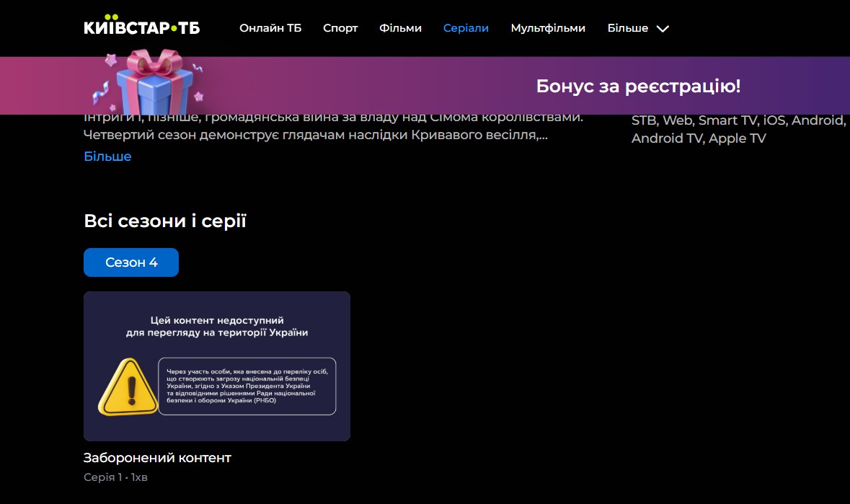This screenshot has width=850, height=504.
Task: Click the RNBO restriction notice box
Action: point(247,386)
